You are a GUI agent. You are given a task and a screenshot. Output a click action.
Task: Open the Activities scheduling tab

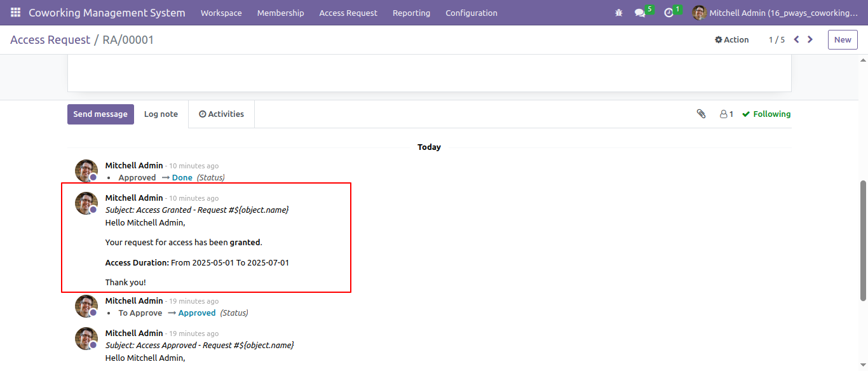point(221,114)
